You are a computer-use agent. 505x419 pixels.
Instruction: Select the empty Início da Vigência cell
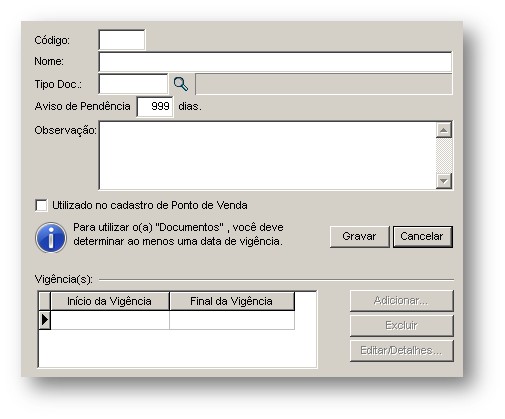click(x=110, y=320)
